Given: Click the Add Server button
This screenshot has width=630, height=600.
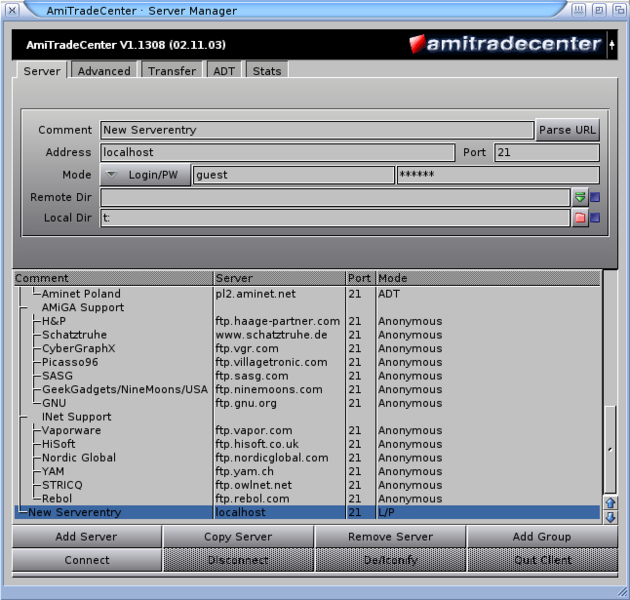Looking at the screenshot, I should 87,537.
